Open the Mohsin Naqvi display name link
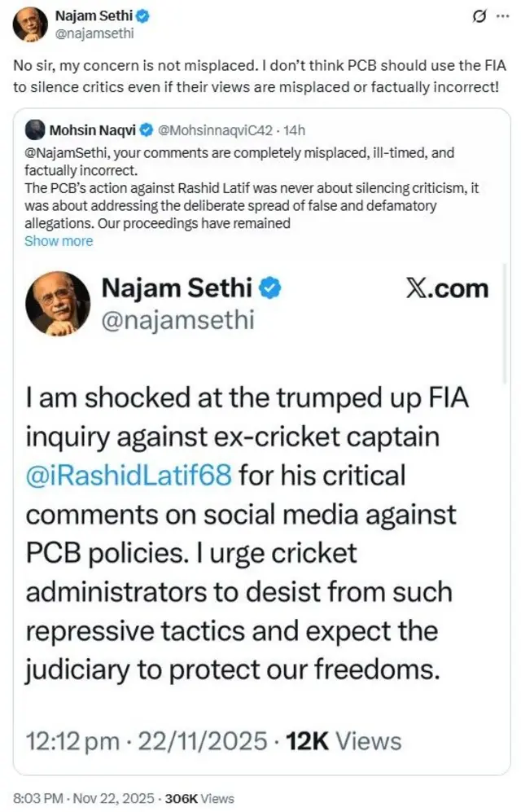 tap(94, 129)
